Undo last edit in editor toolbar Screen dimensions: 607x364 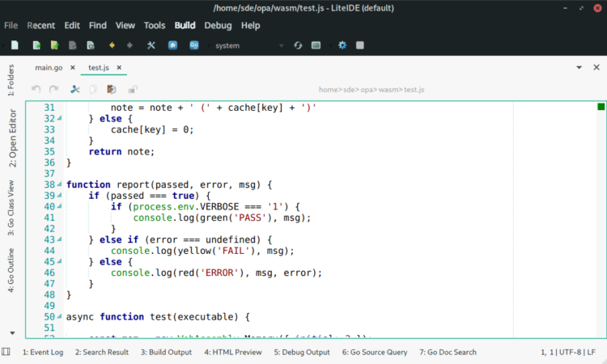point(36,89)
